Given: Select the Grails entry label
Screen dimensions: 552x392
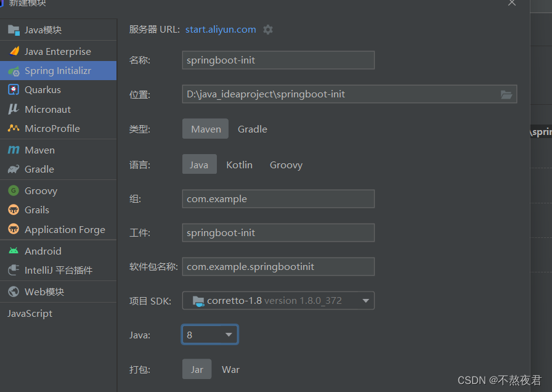Looking at the screenshot, I should [x=37, y=210].
